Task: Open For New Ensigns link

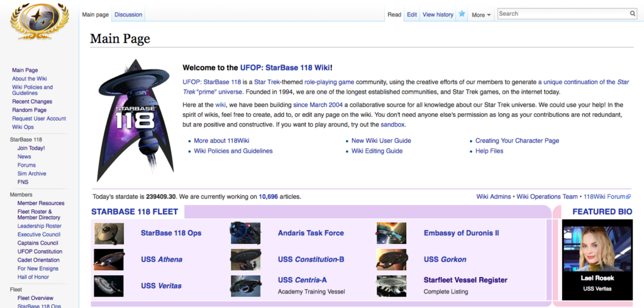Action: click(x=38, y=268)
